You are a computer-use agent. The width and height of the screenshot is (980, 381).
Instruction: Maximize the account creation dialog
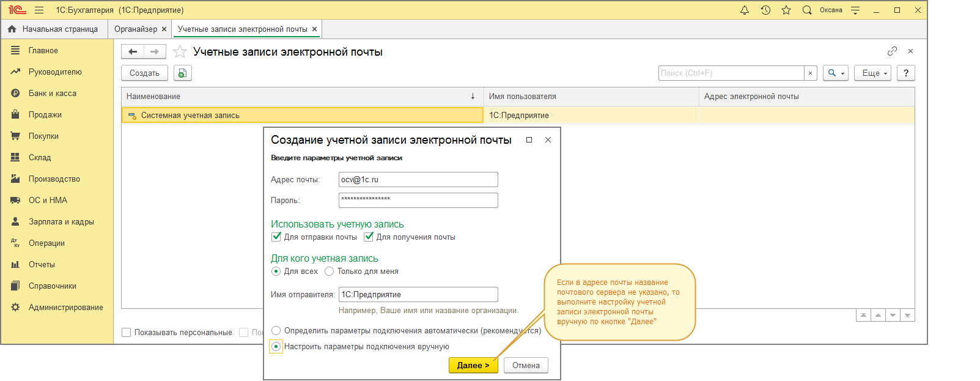click(x=529, y=140)
